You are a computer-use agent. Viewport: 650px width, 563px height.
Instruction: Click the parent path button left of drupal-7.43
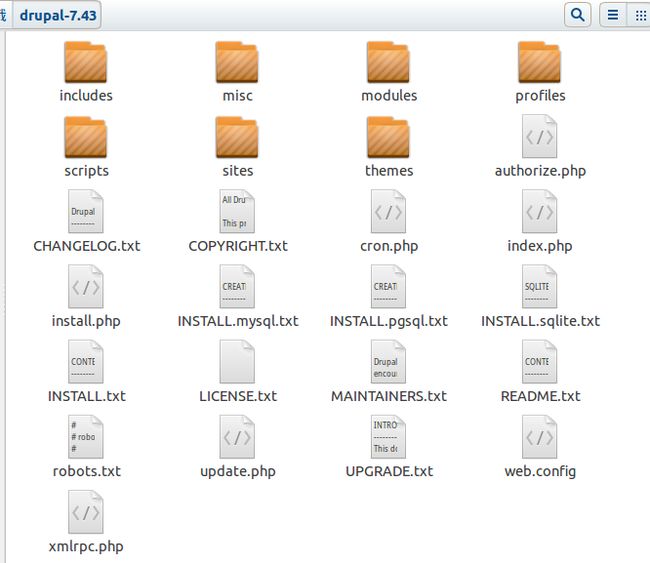coord(5,15)
